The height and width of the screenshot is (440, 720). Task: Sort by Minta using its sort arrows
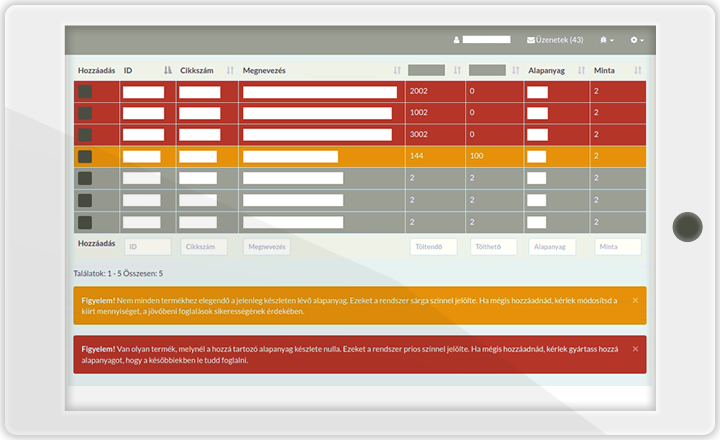tap(638, 71)
